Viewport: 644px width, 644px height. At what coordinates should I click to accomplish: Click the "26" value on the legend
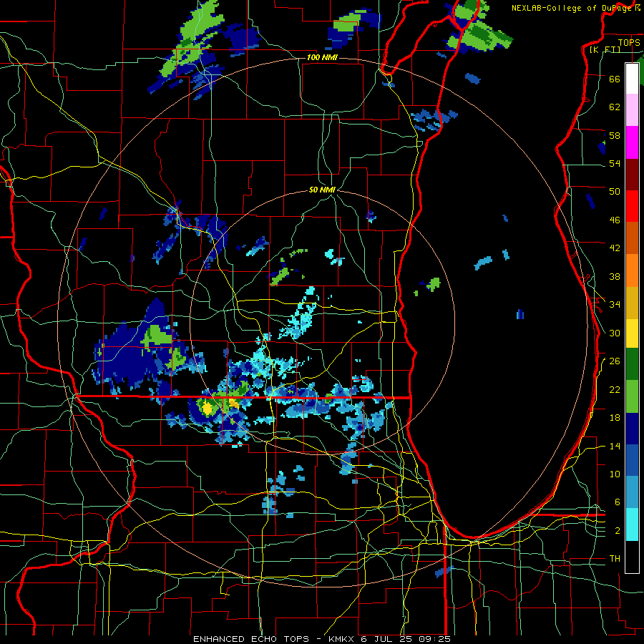click(x=615, y=361)
